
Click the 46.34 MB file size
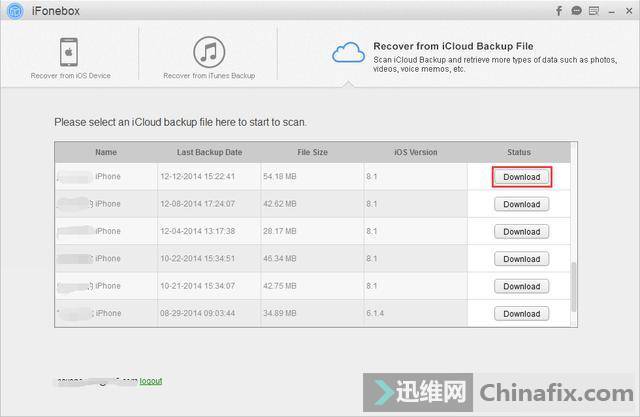(280, 258)
